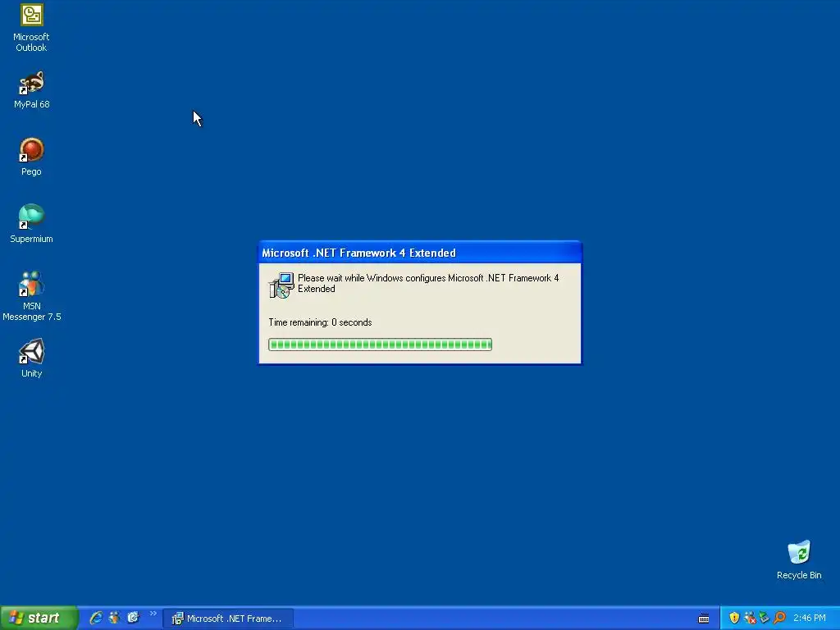
Task: Click the .NET Framework 4 Extended title bar
Action: 420,253
